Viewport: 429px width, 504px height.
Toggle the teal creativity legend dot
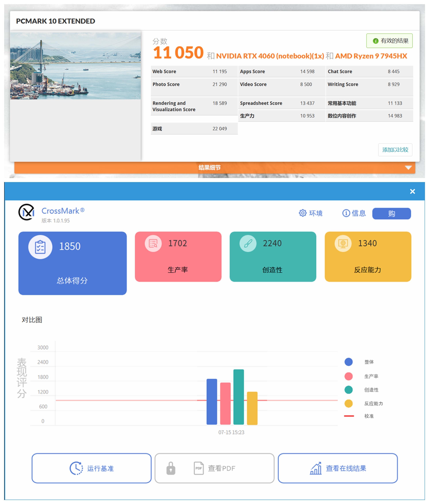(348, 390)
